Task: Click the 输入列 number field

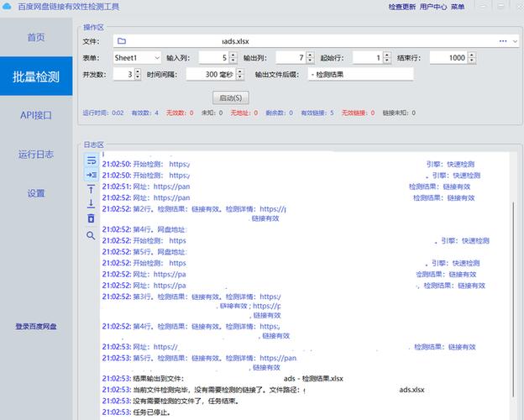Action: [214, 58]
